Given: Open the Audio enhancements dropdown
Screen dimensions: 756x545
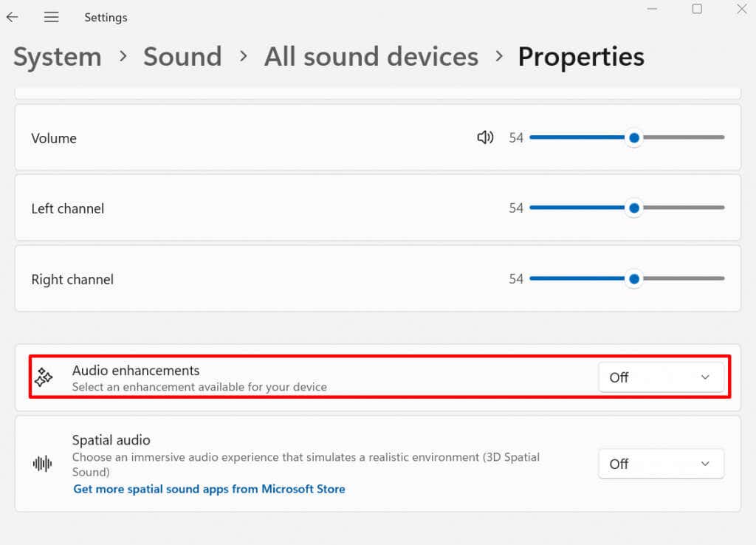Looking at the screenshot, I should click(x=660, y=377).
